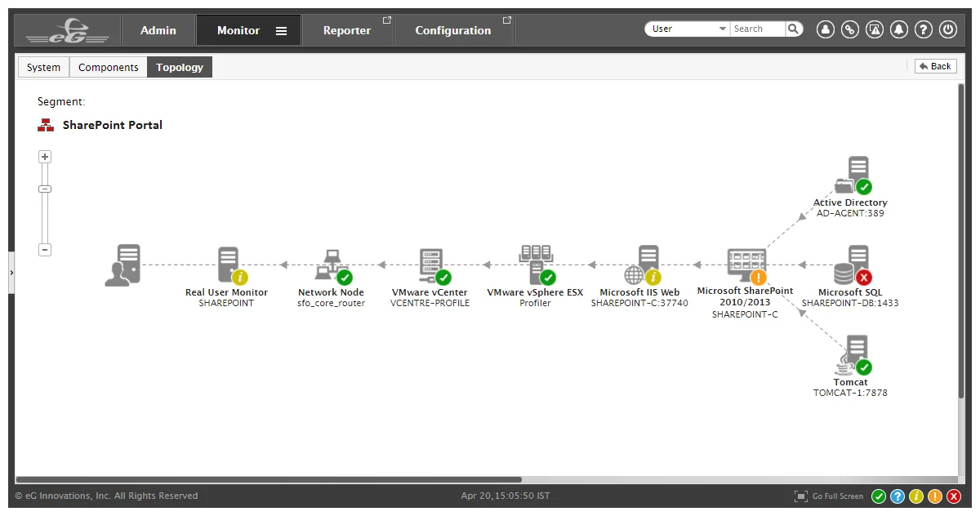Click the yellow minor status legend icon
980x516 pixels.
(916, 496)
